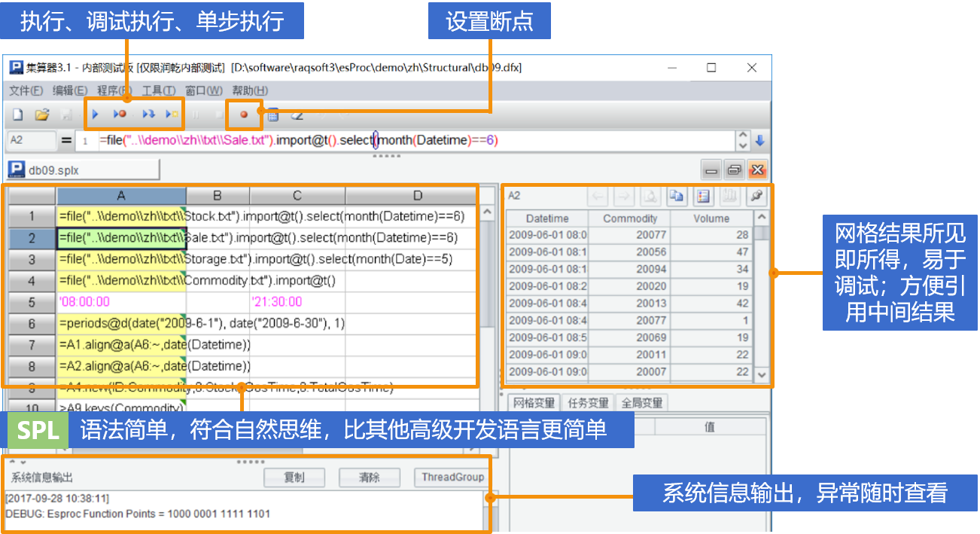Click the eraser clear icon in the toolbar
Viewport: 980px width, 534px height.
click(x=297, y=115)
